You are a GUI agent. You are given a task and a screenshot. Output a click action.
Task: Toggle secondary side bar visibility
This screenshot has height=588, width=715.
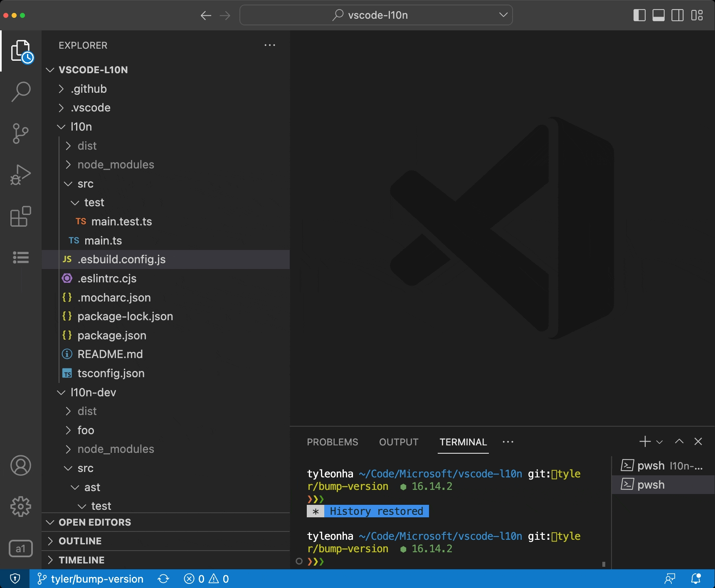pos(678,15)
